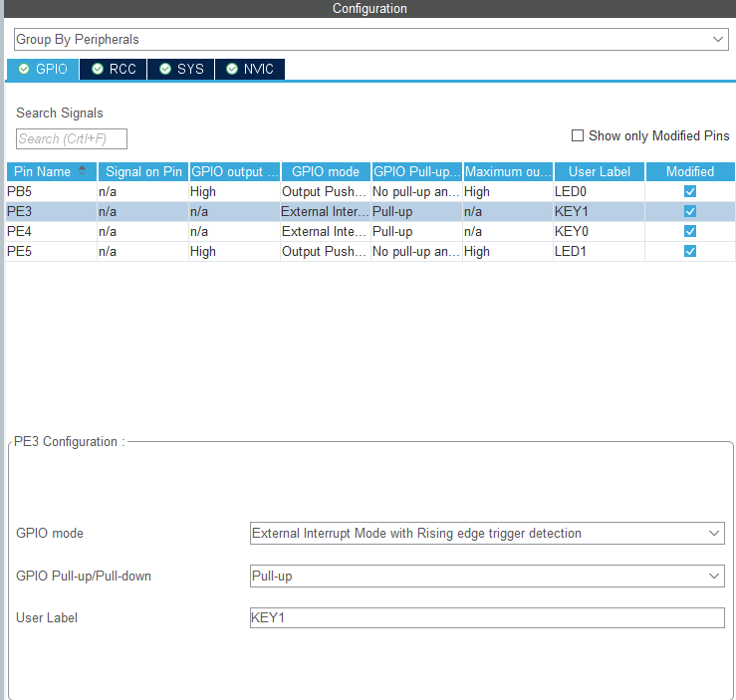Open the Group By Peripherals dropdown

(x=370, y=40)
